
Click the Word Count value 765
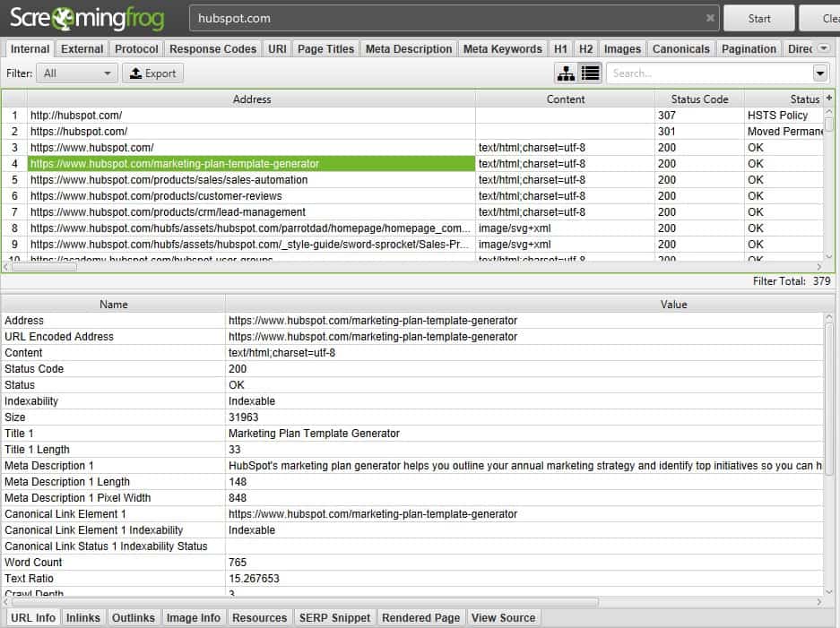[x=238, y=562]
